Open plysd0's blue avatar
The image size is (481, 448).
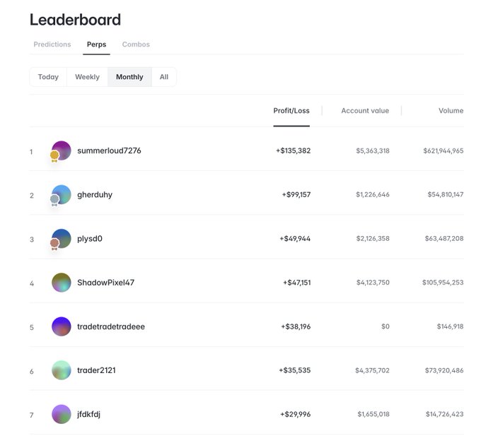coord(62,238)
